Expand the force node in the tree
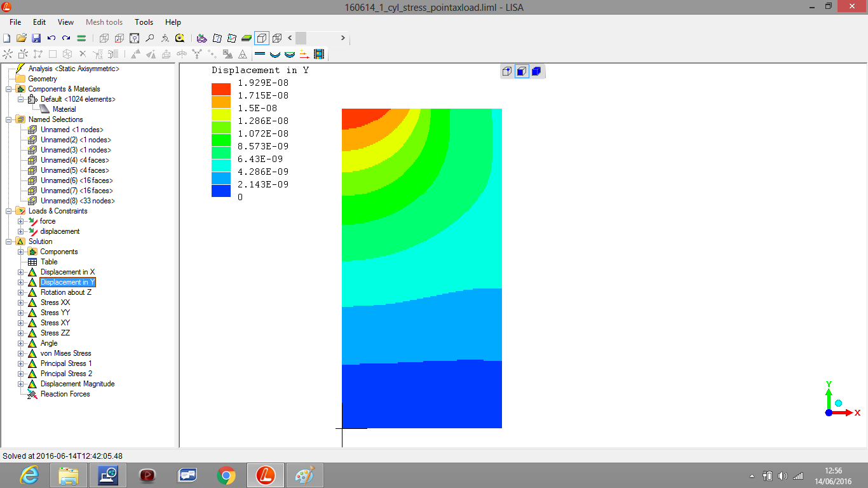The width and height of the screenshot is (868, 488). pyautogui.click(x=21, y=221)
